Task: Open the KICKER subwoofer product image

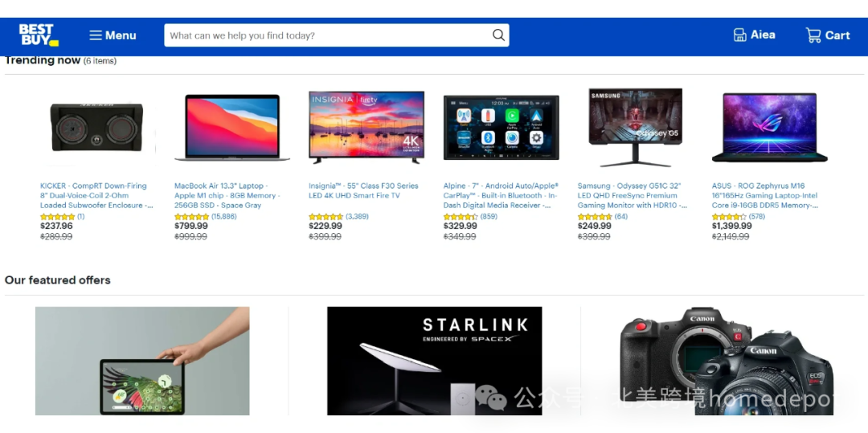Action: click(96, 127)
